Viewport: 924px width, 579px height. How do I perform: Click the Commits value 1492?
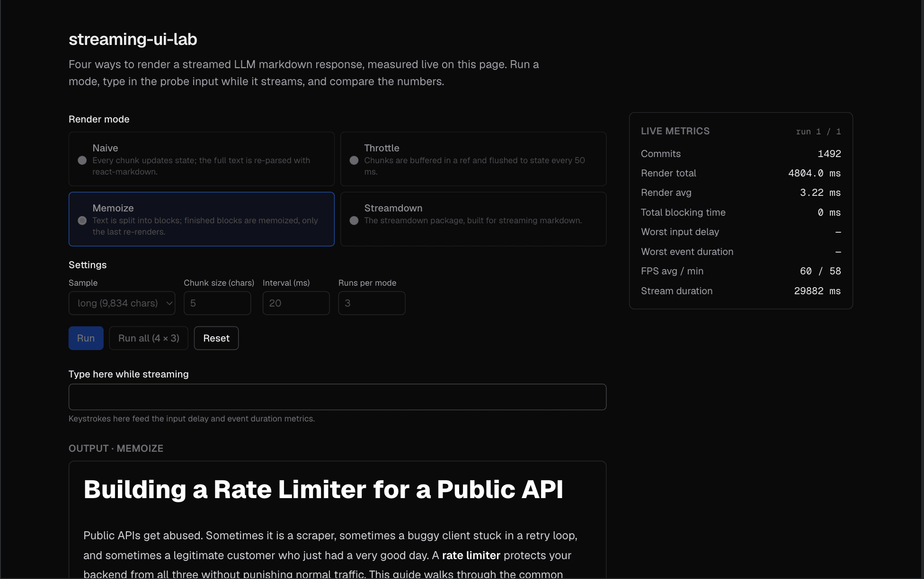pos(829,154)
